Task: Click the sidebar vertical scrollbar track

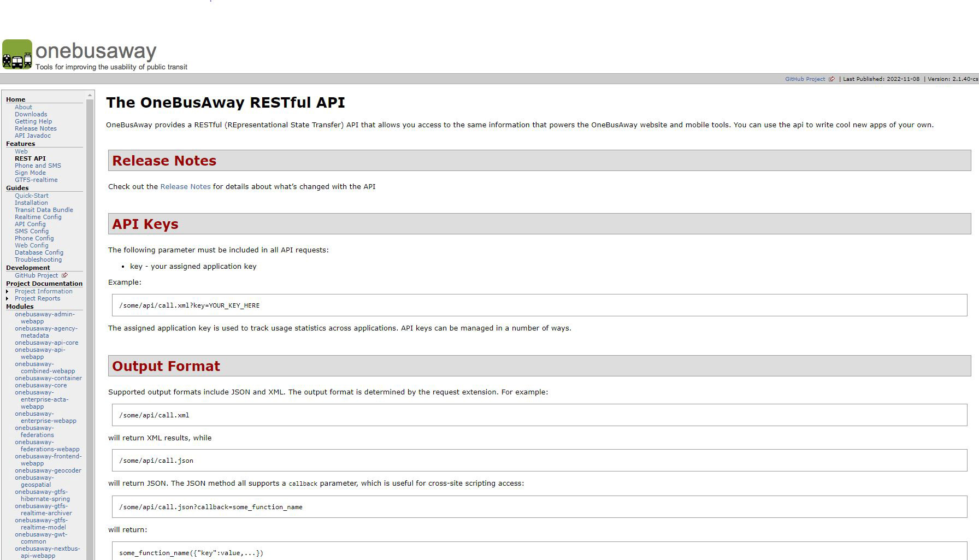Action: click(90, 329)
